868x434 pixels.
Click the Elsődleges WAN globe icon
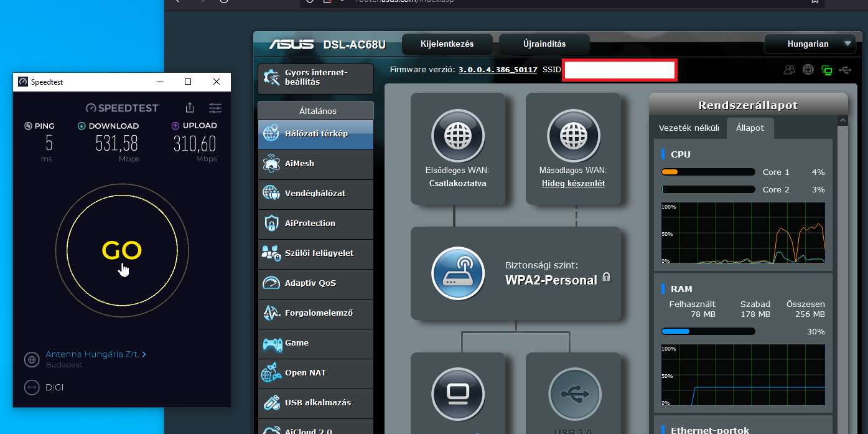(458, 136)
